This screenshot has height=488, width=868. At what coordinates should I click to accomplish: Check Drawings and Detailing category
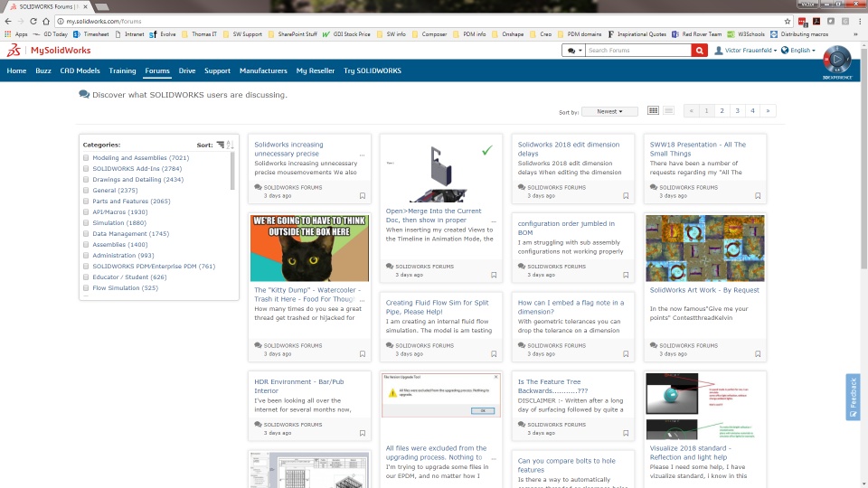tap(86, 179)
